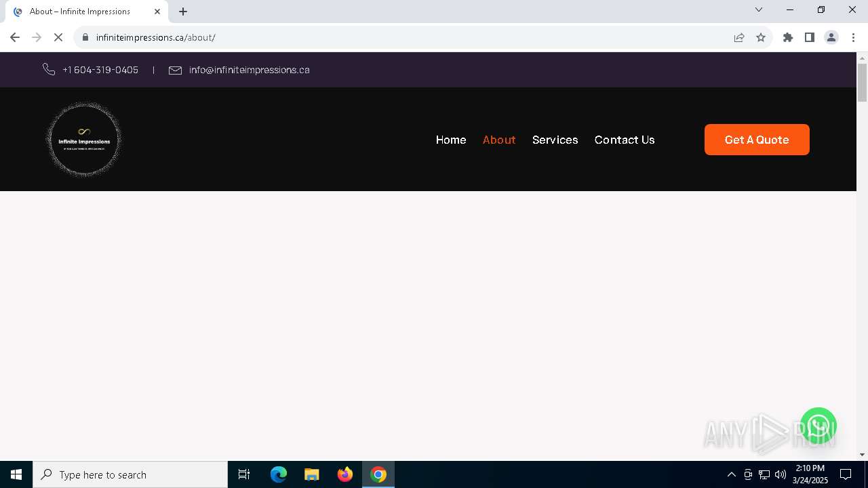Click the forward navigation arrow
Image resolution: width=868 pixels, height=488 pixels.
pos(37,37)
